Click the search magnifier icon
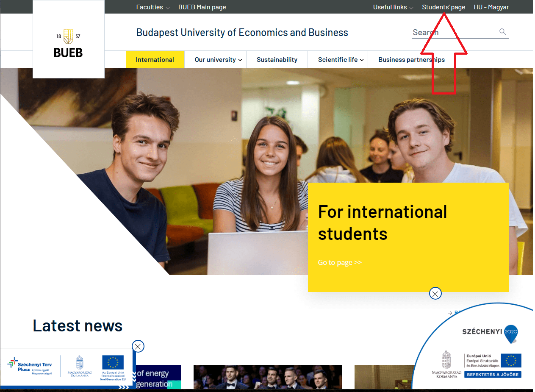The width and height of the screenshot is (535, 392). pos(503,32)
